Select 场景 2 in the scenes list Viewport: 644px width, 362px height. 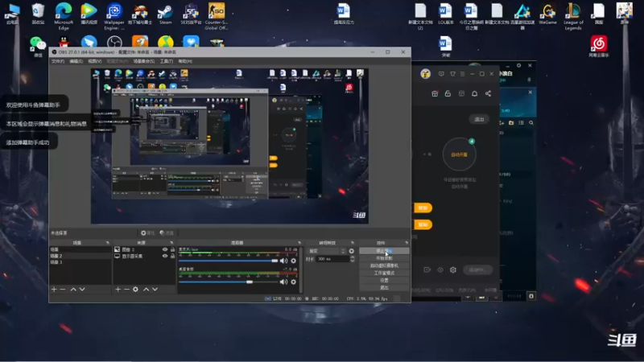(80, 256)
